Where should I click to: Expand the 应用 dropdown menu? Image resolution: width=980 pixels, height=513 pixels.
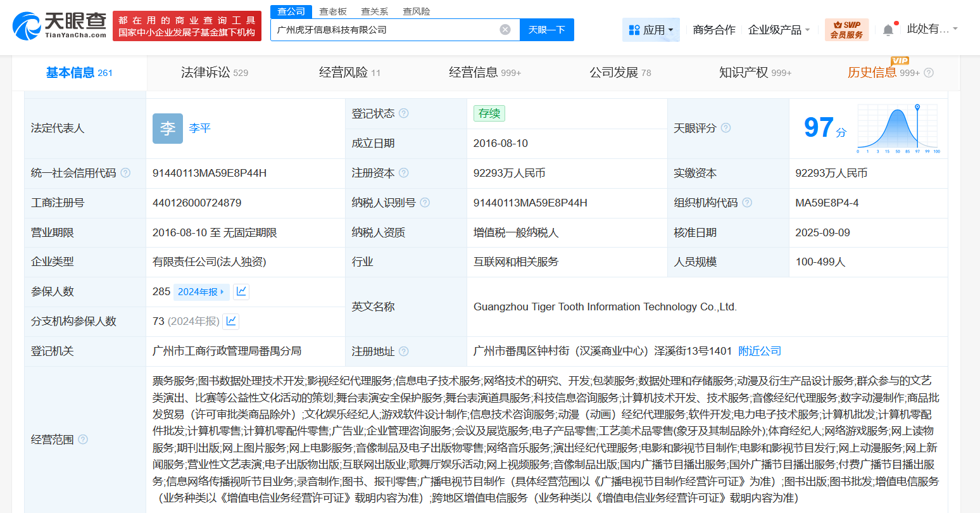click(651, 30)
